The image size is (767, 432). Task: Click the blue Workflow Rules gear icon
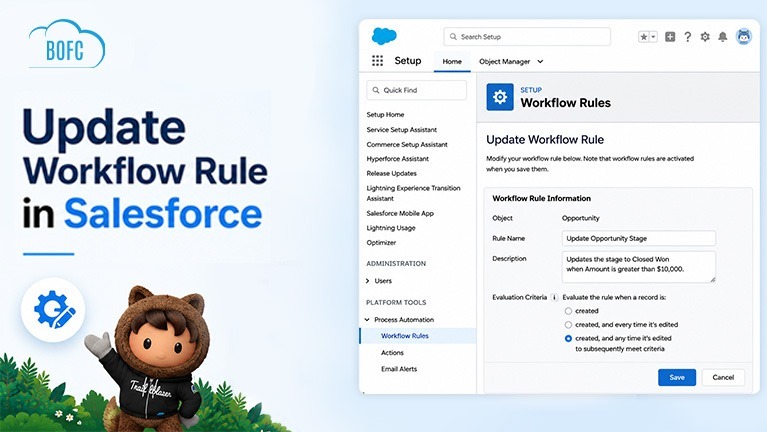[x=500, y=97]
